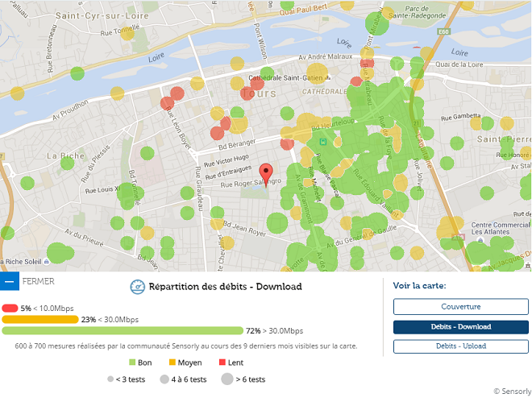The height and width of the screenshot is (402, 532).
Task: Click the Bd Jean Royer street label
Action: tap(244, 229)
